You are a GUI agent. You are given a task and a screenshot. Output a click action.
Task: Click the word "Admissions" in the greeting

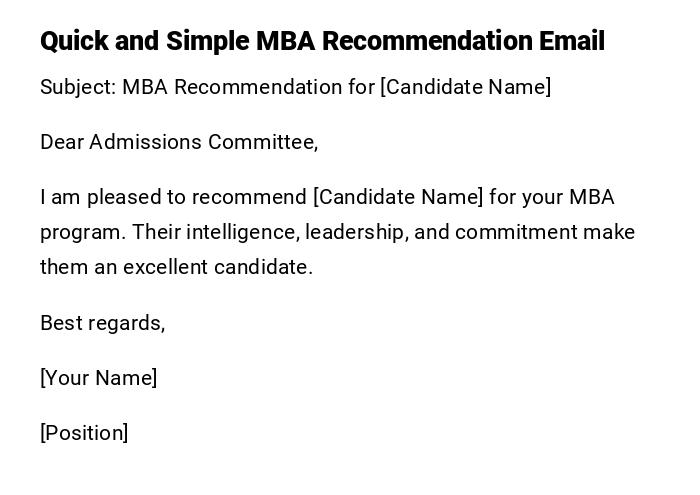(x=146, y=142)
